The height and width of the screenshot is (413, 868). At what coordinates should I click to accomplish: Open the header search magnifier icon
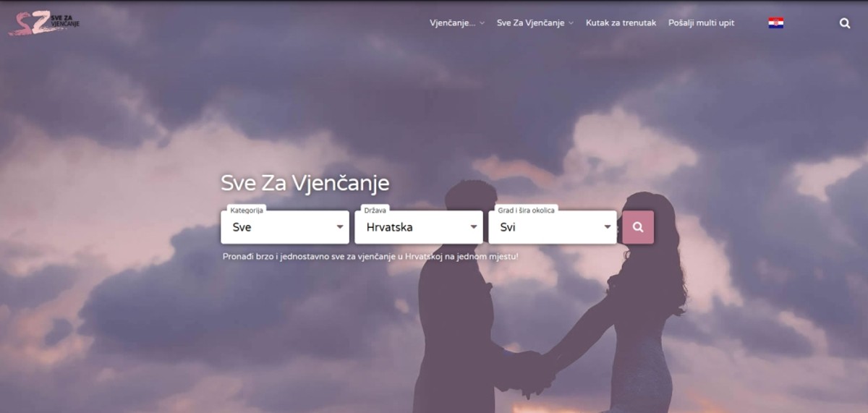click(845, 23)
